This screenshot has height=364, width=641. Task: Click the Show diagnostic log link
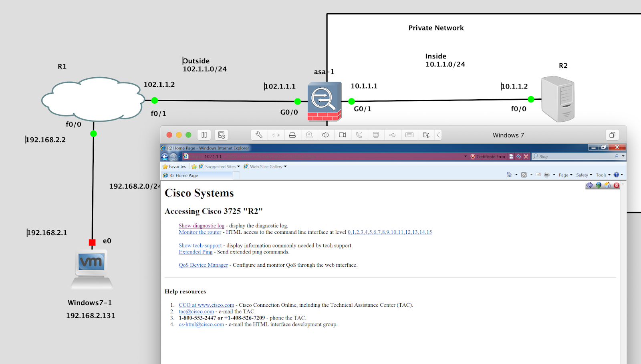tap(201, 225)
